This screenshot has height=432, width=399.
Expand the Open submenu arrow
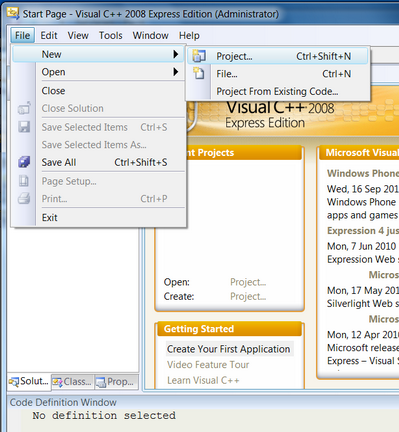coord(176,72)
